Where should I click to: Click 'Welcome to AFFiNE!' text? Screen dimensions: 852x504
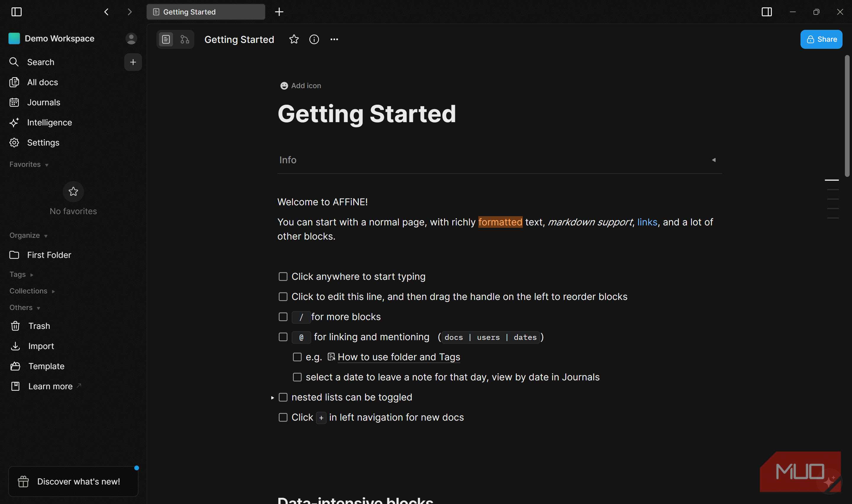coord(322,202)
